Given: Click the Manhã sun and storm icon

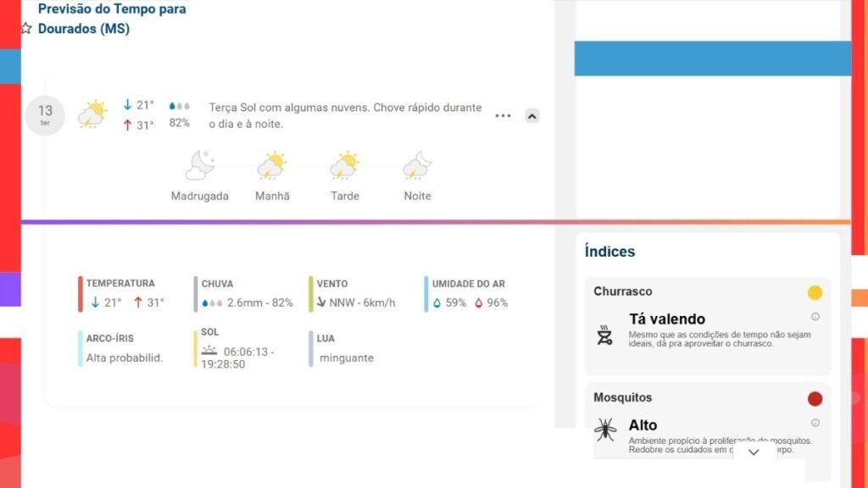Looking at the screenshot, I should (x=272, y=166).
